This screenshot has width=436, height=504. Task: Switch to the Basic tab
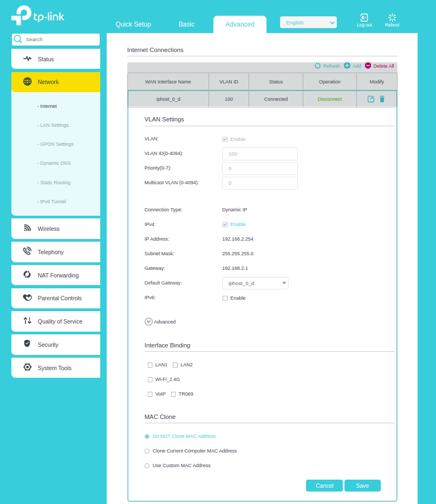coord(186,24)
